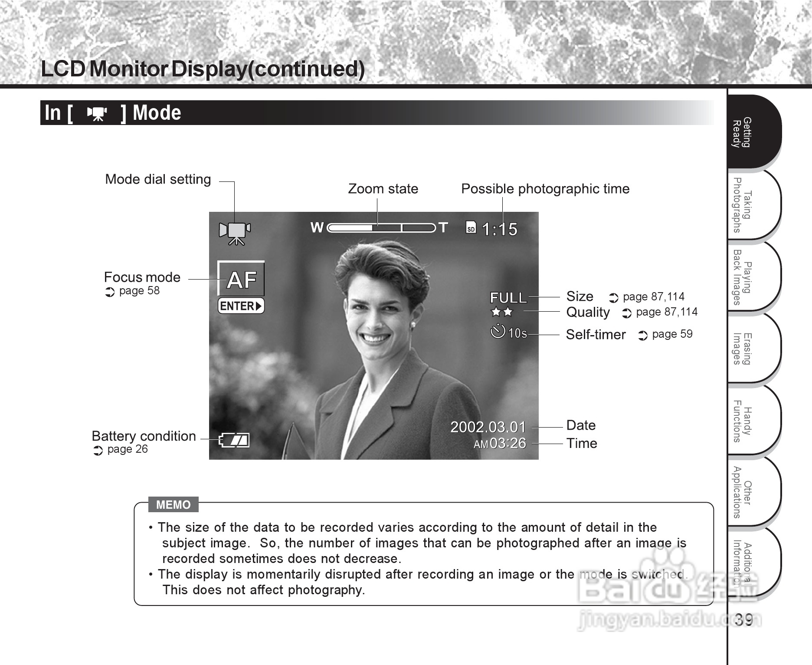Image resolution: width=812 pixels, height=665 pixels.
Task: Open the Other Applications tab
Action: click(754, 492)
